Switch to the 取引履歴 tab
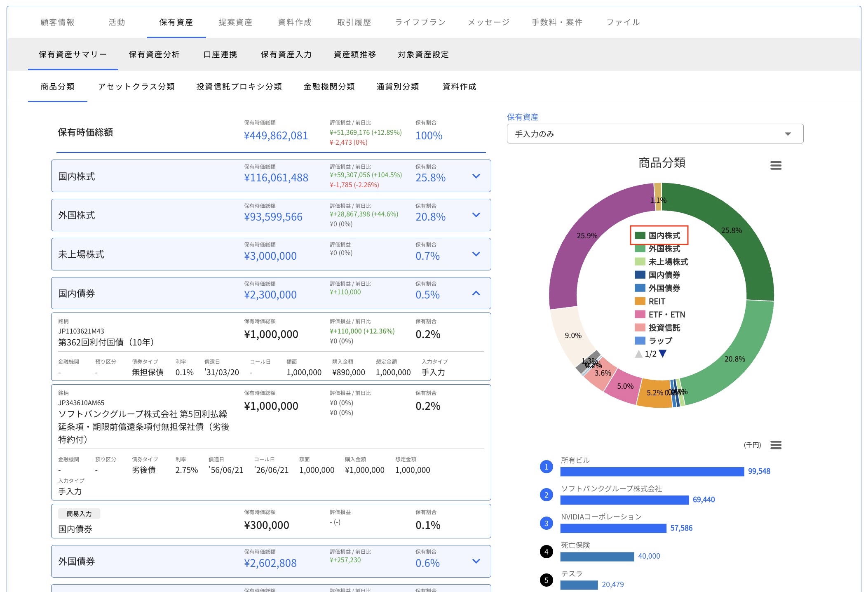868x592 pixels. (354, 22)
